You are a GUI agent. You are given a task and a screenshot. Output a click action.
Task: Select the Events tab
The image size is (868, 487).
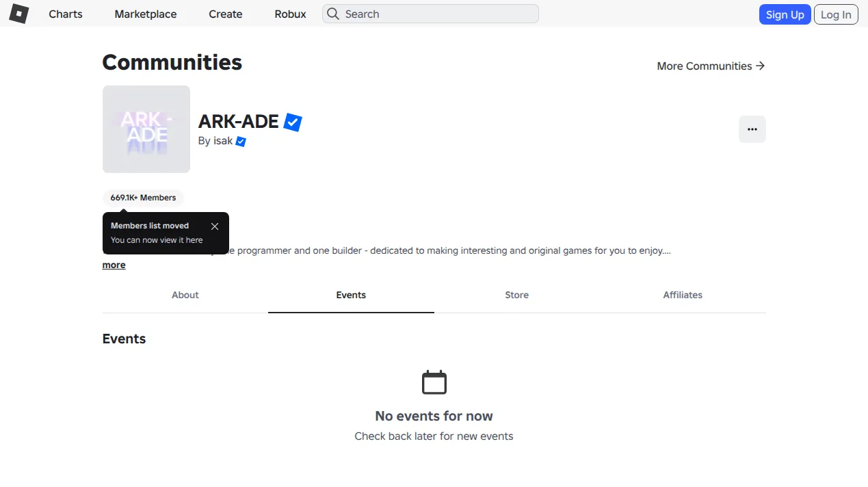[x=351, y=295]
